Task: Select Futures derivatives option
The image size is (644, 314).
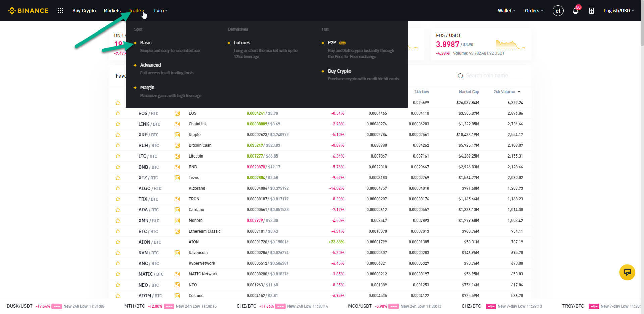Action: 242,43
